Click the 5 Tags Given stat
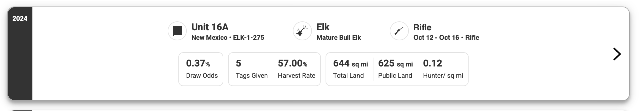This screenshot has height=111, width=644. tap(252, 69)
